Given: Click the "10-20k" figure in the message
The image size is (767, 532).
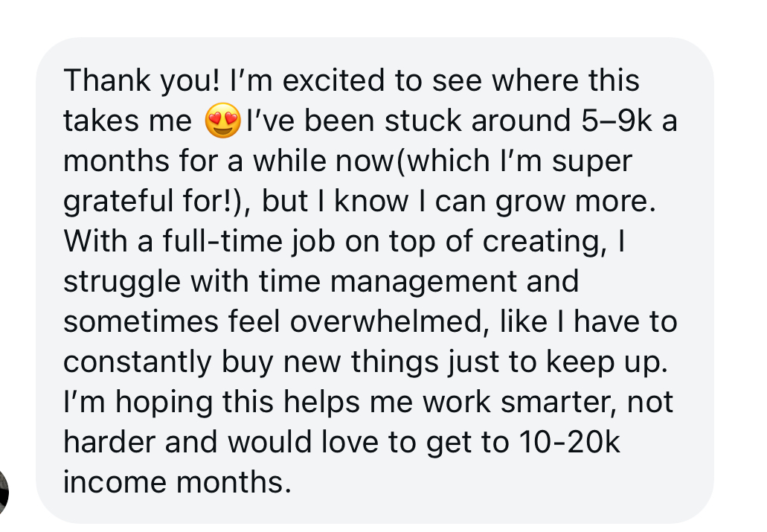Looking at the screenshot, I should pos(566,443).
